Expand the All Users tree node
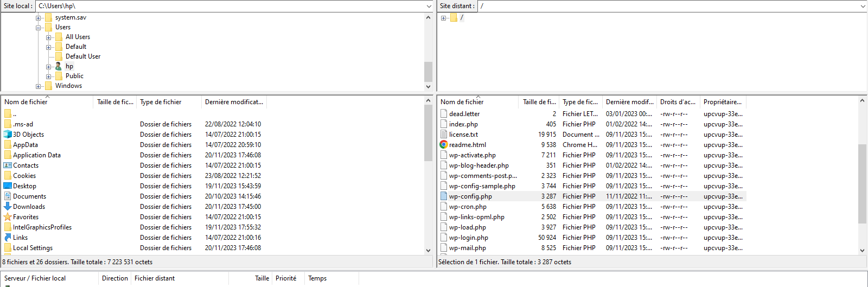868x287 pixels. point(49,37)
